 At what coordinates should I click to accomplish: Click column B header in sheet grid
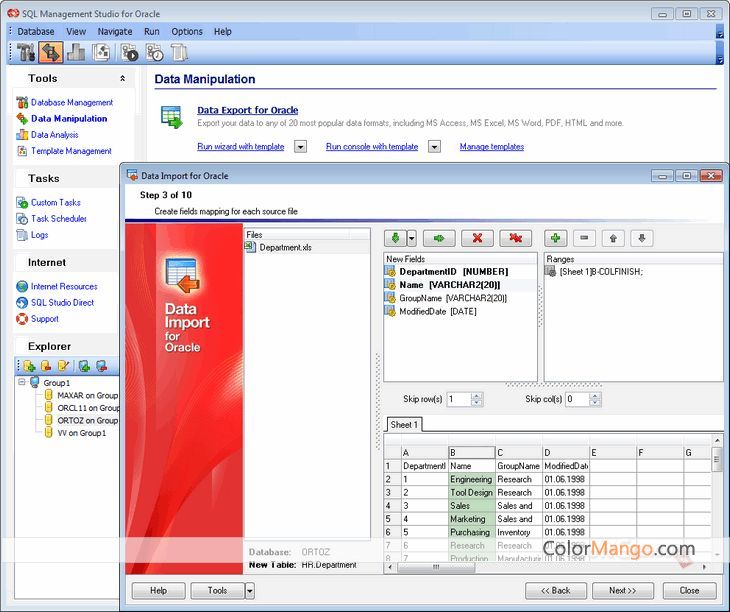[x=471, y=452]
